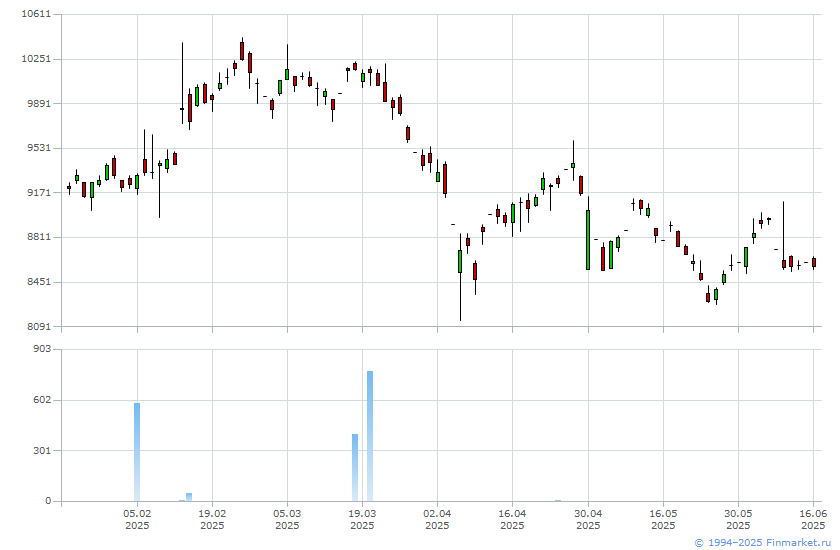Click the price axis label 8091
The height and width of the screenshot is (550, 840).
[x=39, y=326]
